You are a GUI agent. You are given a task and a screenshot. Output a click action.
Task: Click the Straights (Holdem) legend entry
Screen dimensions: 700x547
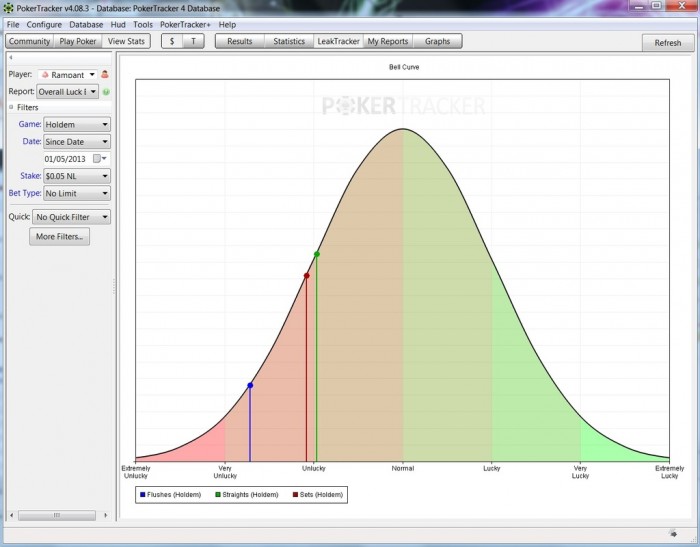click(247, 495)
